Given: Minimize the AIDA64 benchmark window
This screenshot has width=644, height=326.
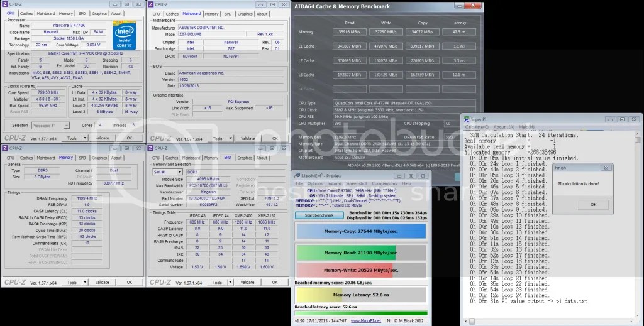Looking at the screenshot, I should point(460,6).
